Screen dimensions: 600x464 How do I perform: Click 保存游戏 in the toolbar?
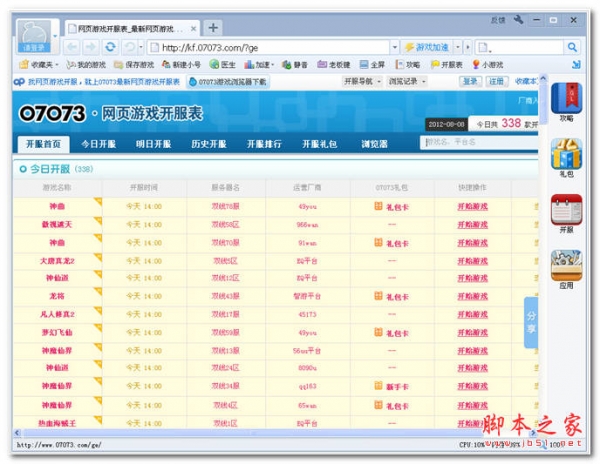(134, 65)
